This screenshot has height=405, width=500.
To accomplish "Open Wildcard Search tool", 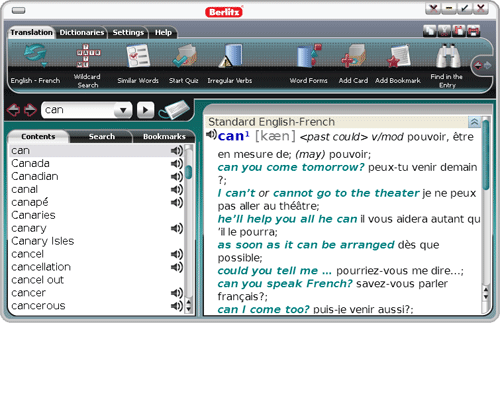I will (x=87, y=66).
